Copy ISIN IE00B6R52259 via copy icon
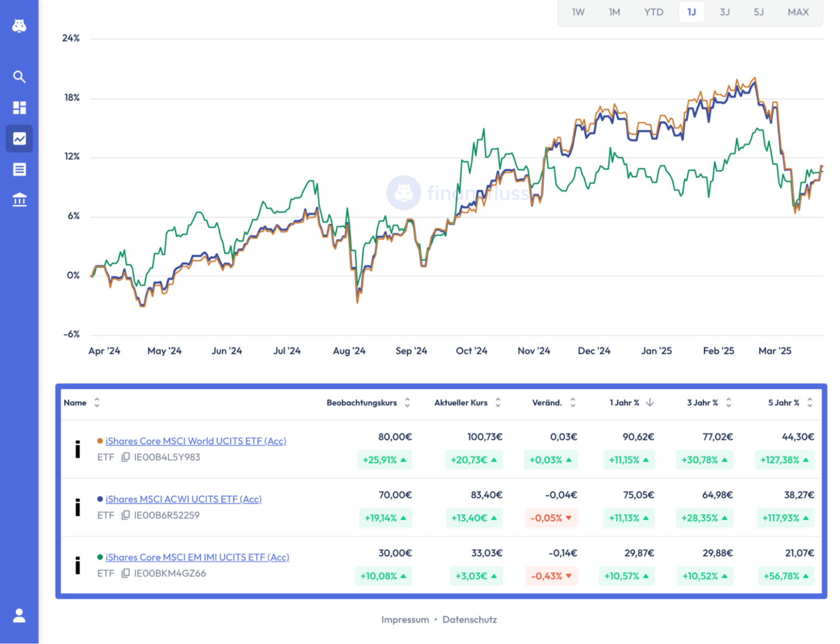This screenshot has width=840, height=644. [x=126, y=515]
